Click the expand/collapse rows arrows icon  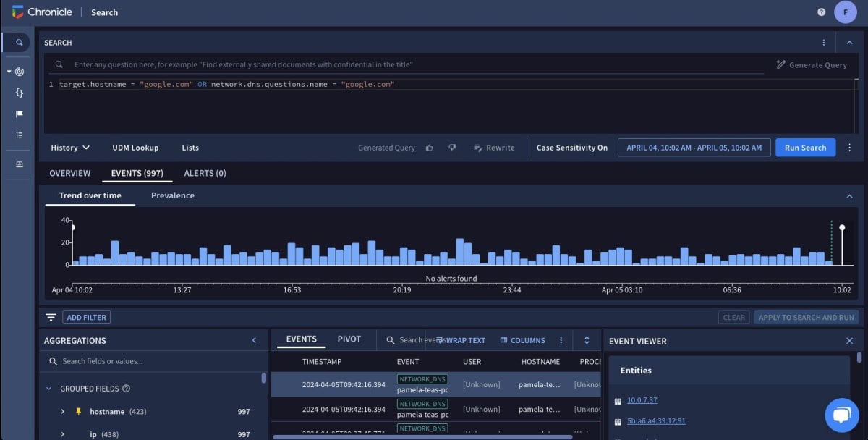pyautogui.click(x=587, y=340)
